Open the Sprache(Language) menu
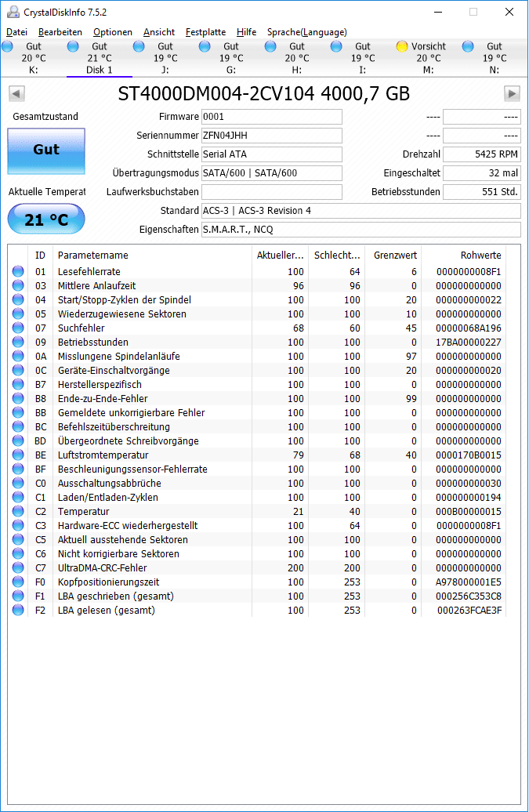Viewport: 529px width, 812px height. point(307,32)
